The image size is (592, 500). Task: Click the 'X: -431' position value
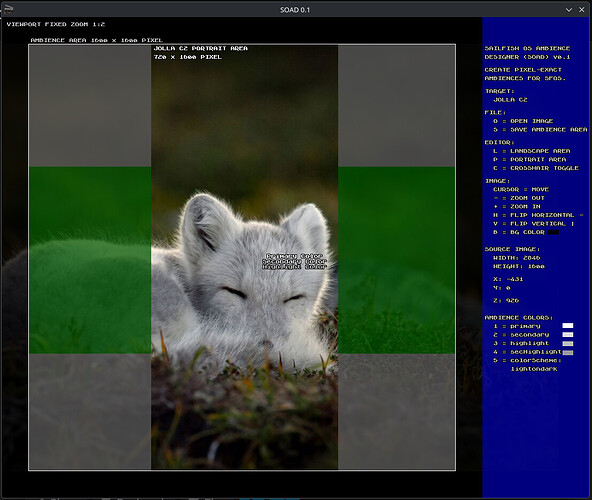coord(508,279)
